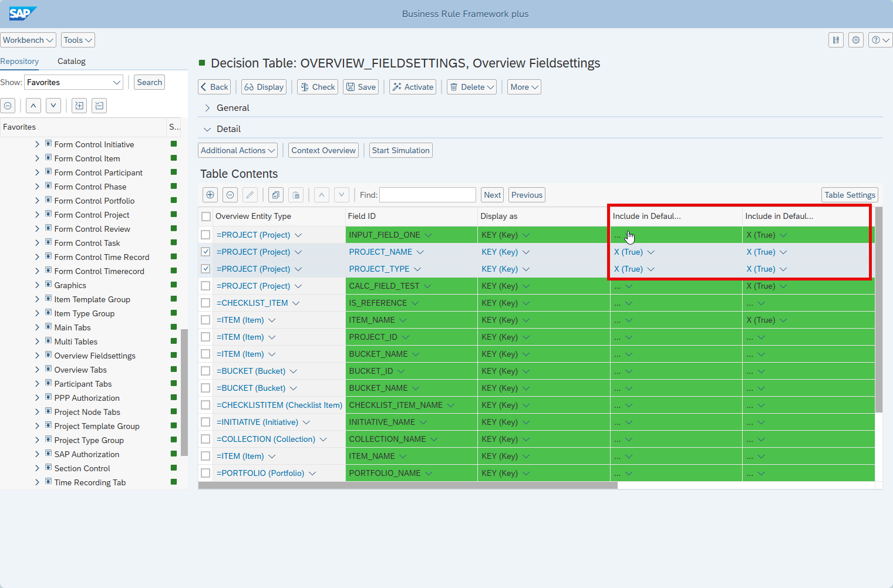The width and height of the screenshot is (893, 588).
Task: Open the Workbench menu
Action: (x=28, y=40)
